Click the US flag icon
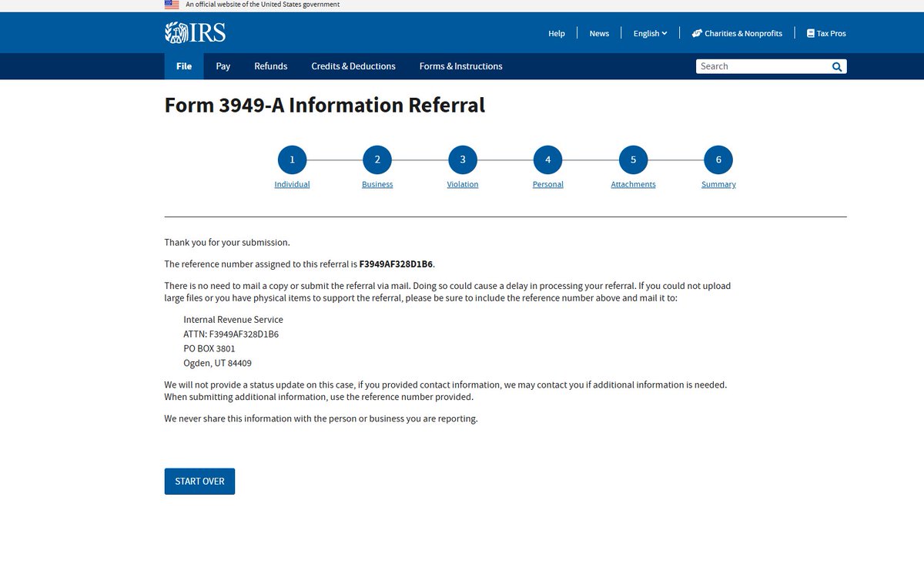Viewport: 924px width, 581px height. click(172, 5)
